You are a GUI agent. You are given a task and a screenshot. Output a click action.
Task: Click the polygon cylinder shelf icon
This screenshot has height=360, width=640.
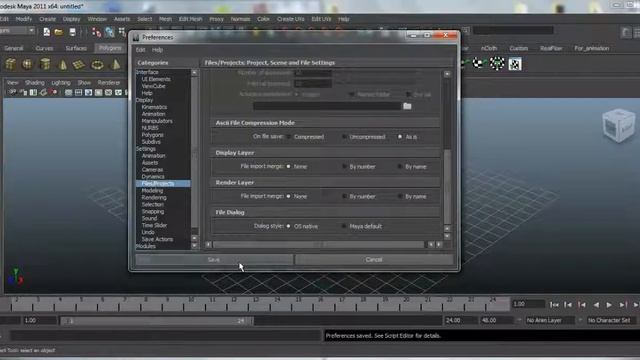(x=45, y=64)
